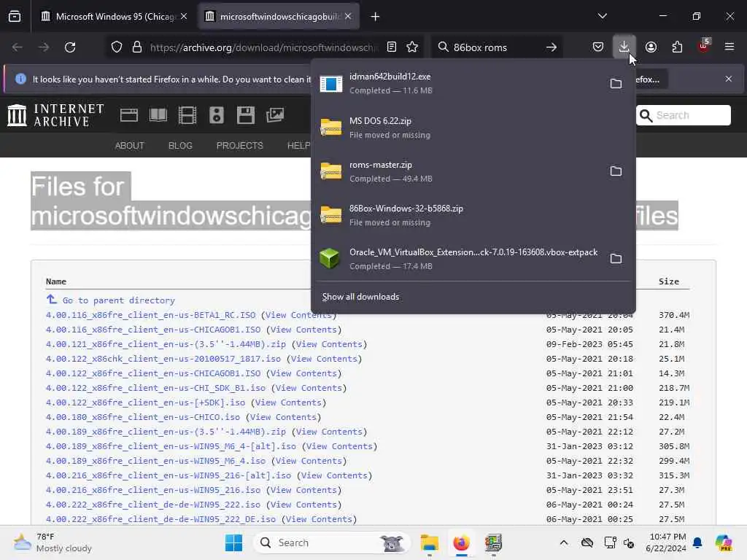Open Internet Archive Texts icon
This screenshot has height=560, width=747.
click(x=158, y=115)
